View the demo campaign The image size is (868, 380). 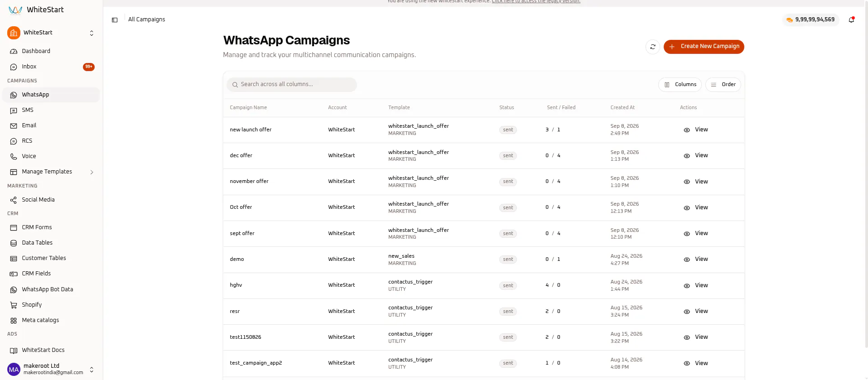696,260
